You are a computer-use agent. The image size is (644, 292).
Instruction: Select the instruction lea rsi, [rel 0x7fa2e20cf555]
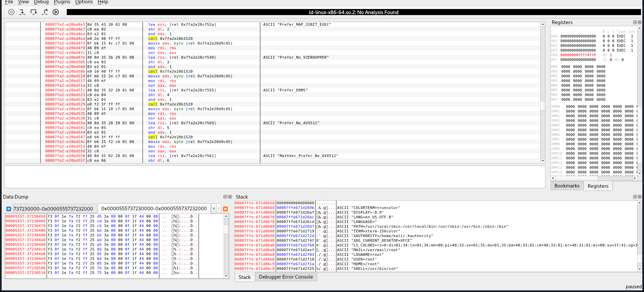click(182, 90)
